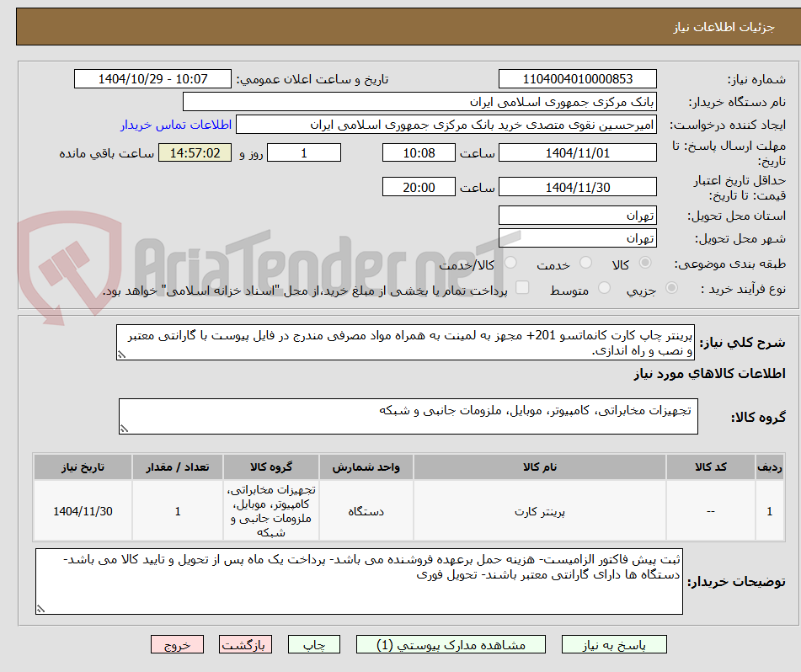
Task: Click the نام کالا column header
Action: (539, 467)
